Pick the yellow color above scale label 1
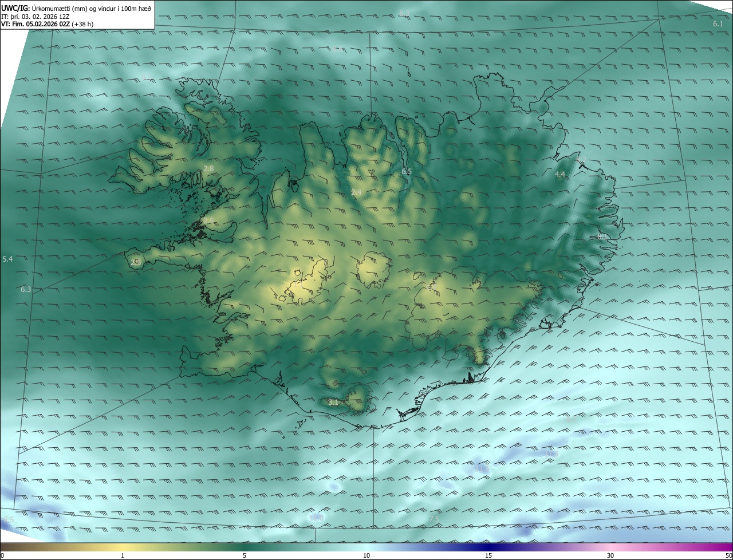Screen dimensions: 733x560 123,547
